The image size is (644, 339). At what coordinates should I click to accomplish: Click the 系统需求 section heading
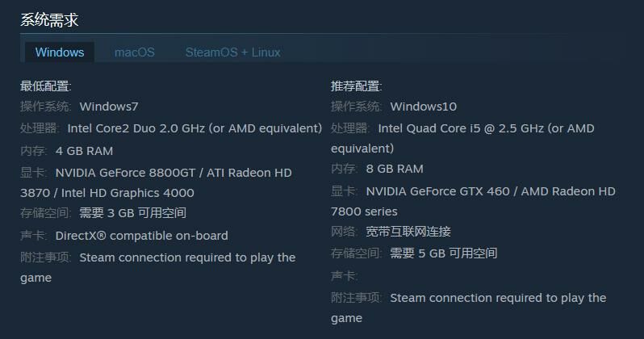pyautogui.click(x=49, y=20)
